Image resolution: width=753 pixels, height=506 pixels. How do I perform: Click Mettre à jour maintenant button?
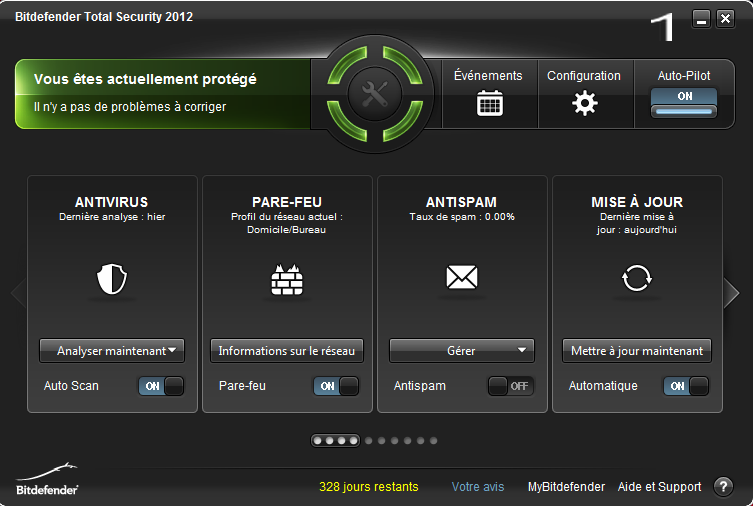click(x=637, y=351)
